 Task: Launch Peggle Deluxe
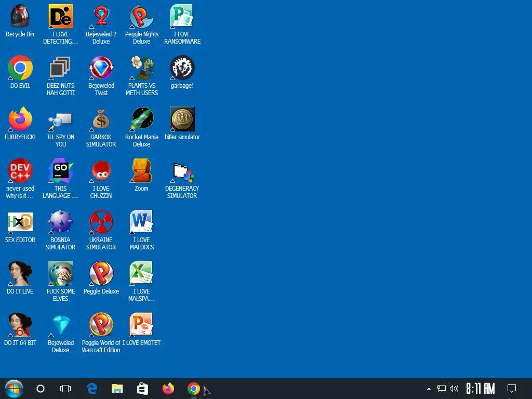click(x=101, y=273)
